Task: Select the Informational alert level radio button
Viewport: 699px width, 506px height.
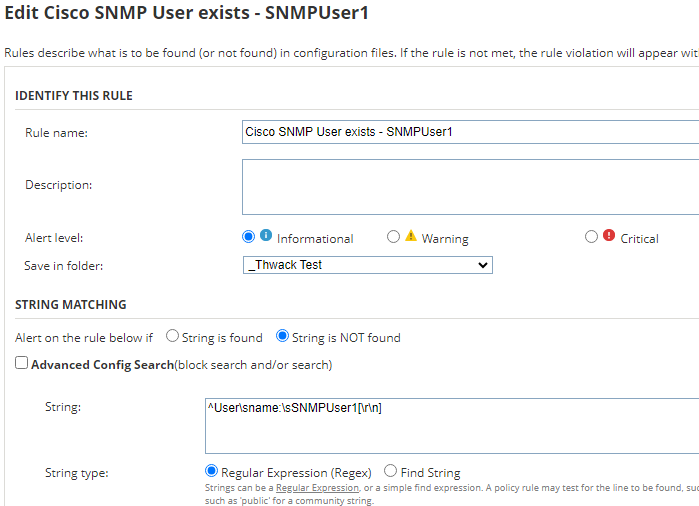Action: click(248, 237)
